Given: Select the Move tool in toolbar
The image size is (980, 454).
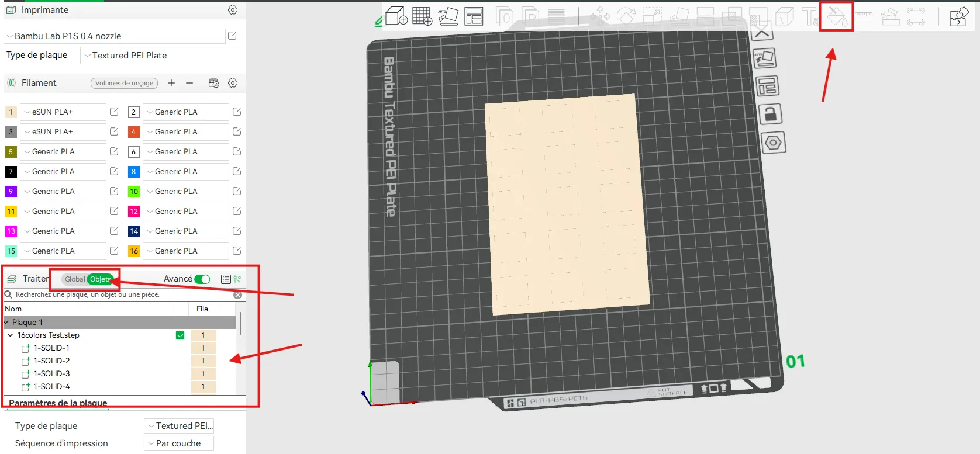Looking at the screenshot, I should pyautogui.click(x=600, y=16).
